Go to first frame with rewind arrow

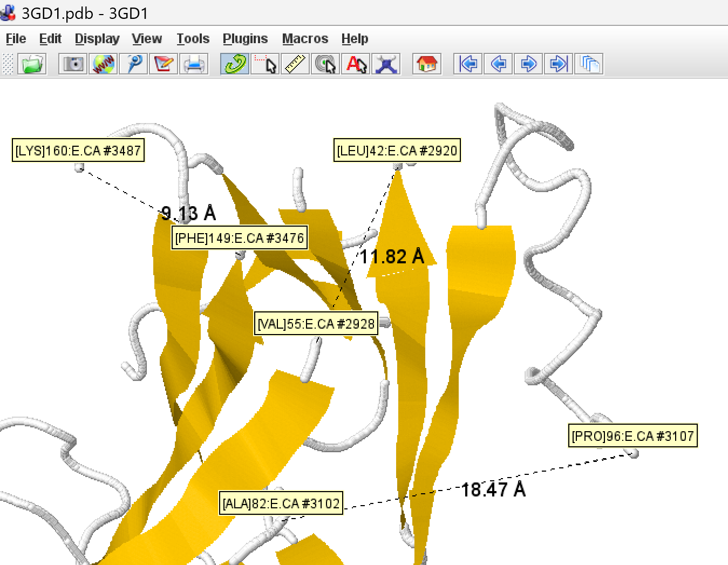click(x=468, y=64)
